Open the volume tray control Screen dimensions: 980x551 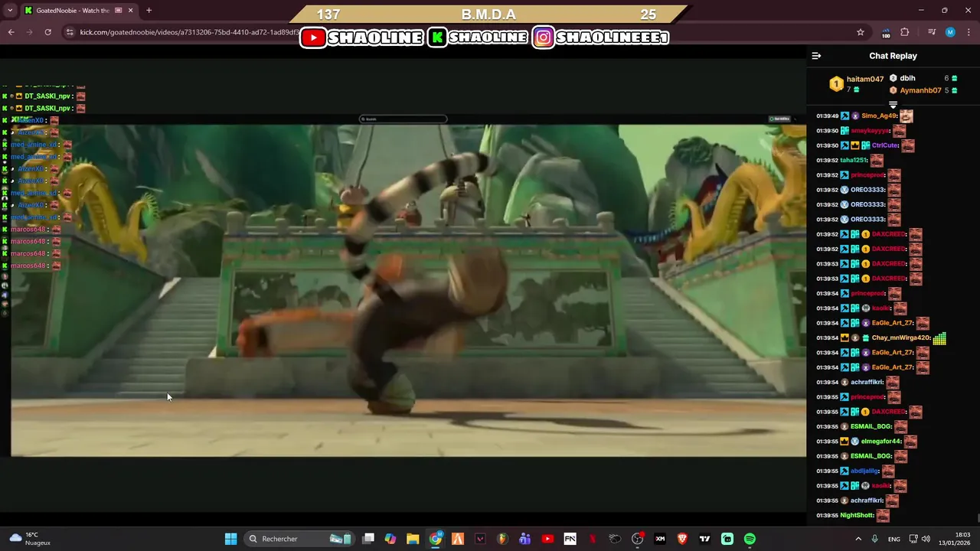coord(926,539)
